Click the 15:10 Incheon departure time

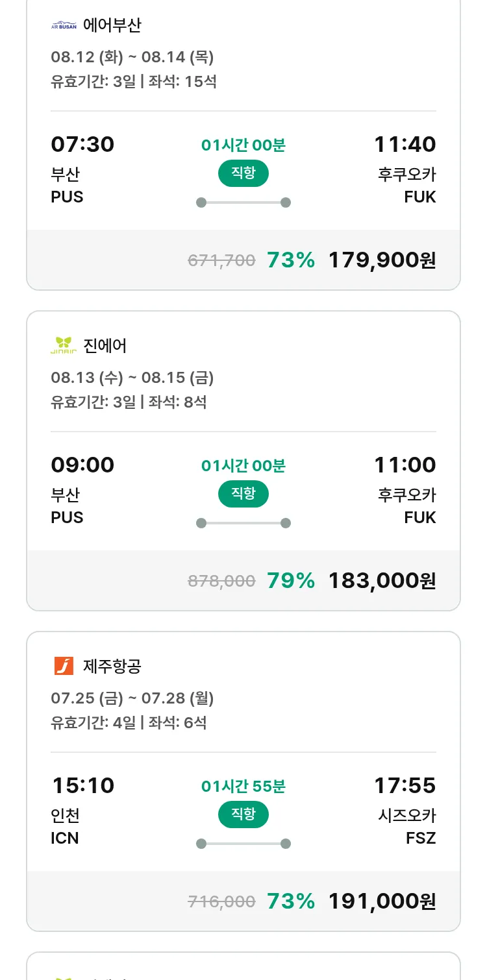pos(82,785)
